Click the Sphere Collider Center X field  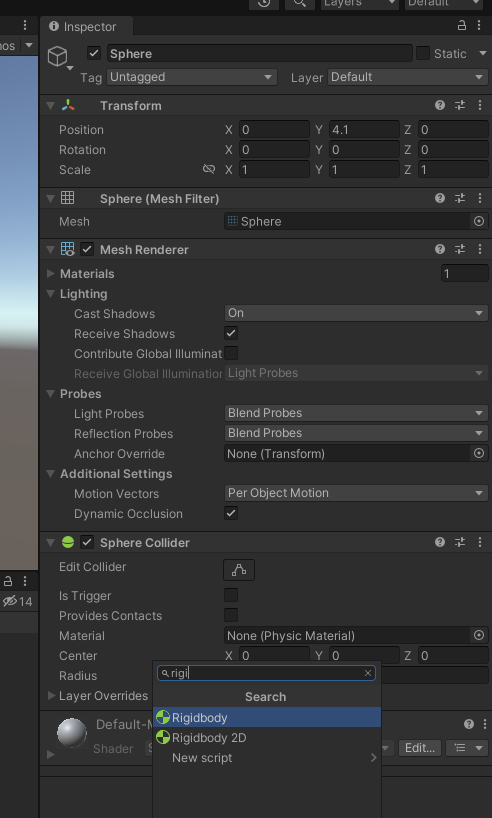(x=274, y=655)
